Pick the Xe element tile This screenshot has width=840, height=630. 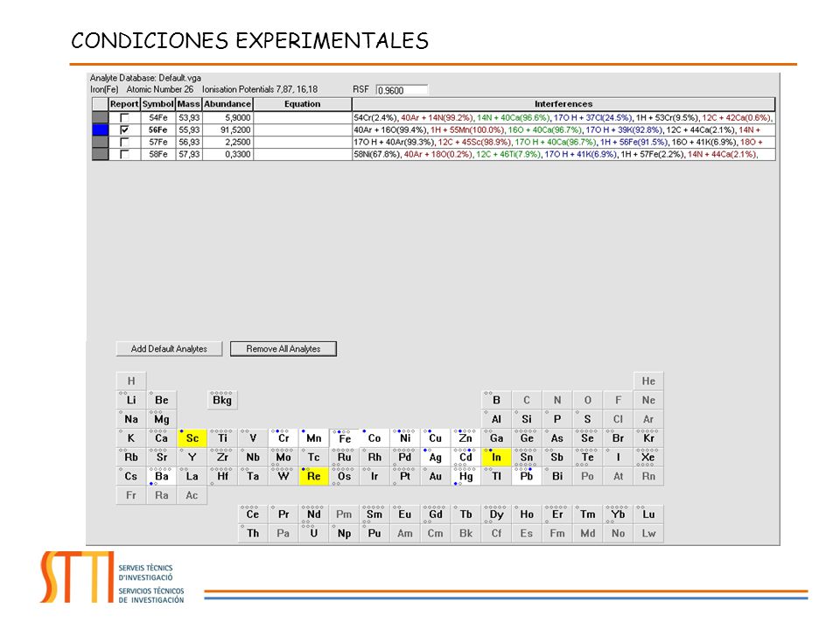pyautogui.click(x=648, y=457)
